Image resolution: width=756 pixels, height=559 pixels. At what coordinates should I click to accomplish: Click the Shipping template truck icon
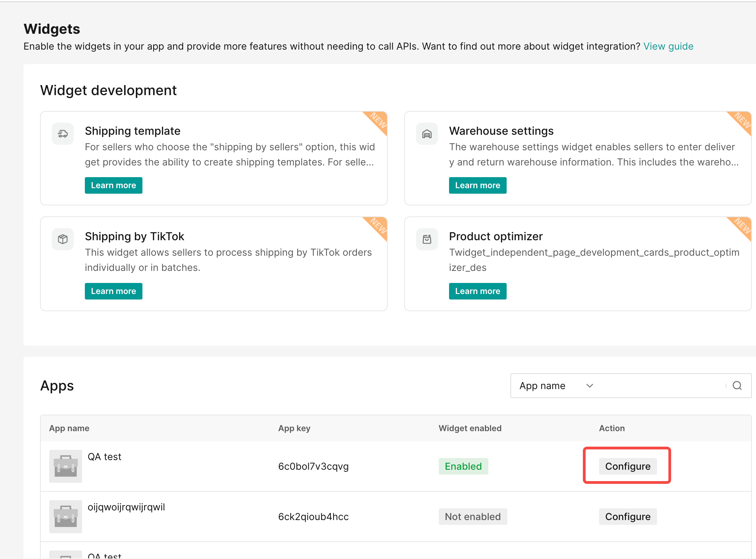pyautogui.click(x=63, y=134)
